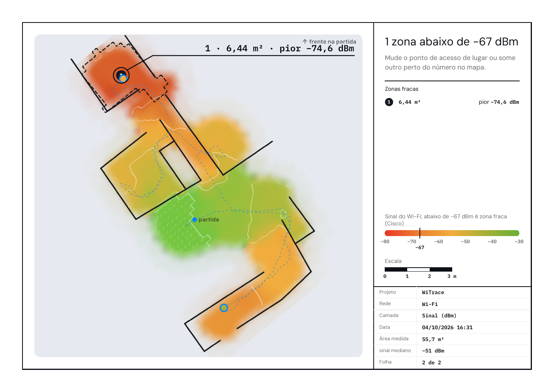Click the "-80" legend tick label
This screenshot has width=554, height=392.
pyautogui.click(x=385, y=242)
